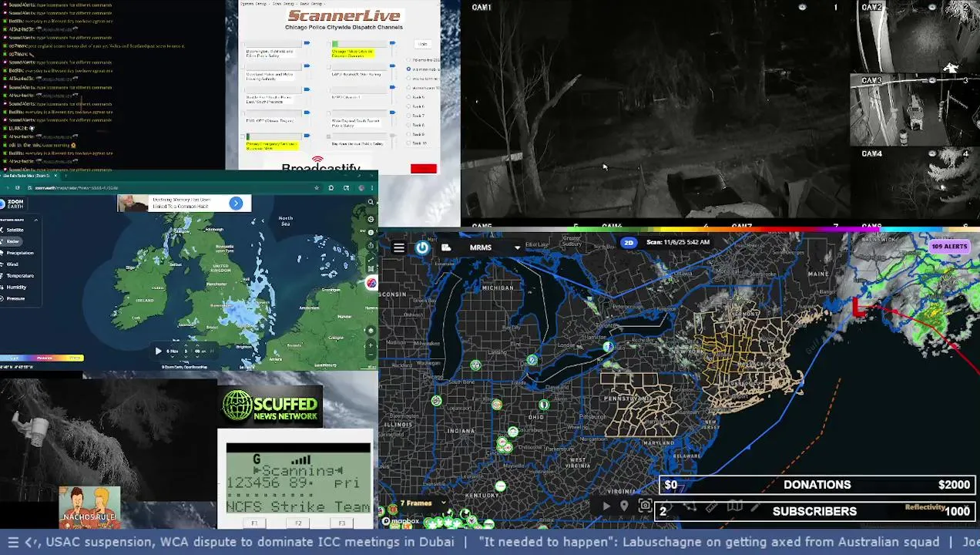Screen dimensions: 980x555
Task: Click the ticker menu icon at the bottom left
Action: [12, 542]
